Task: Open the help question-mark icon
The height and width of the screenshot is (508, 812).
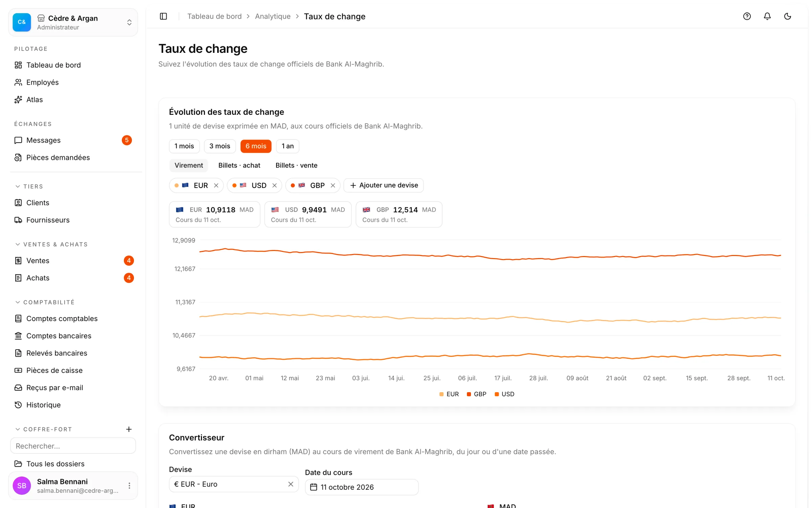Action: (x=747, y=16)
